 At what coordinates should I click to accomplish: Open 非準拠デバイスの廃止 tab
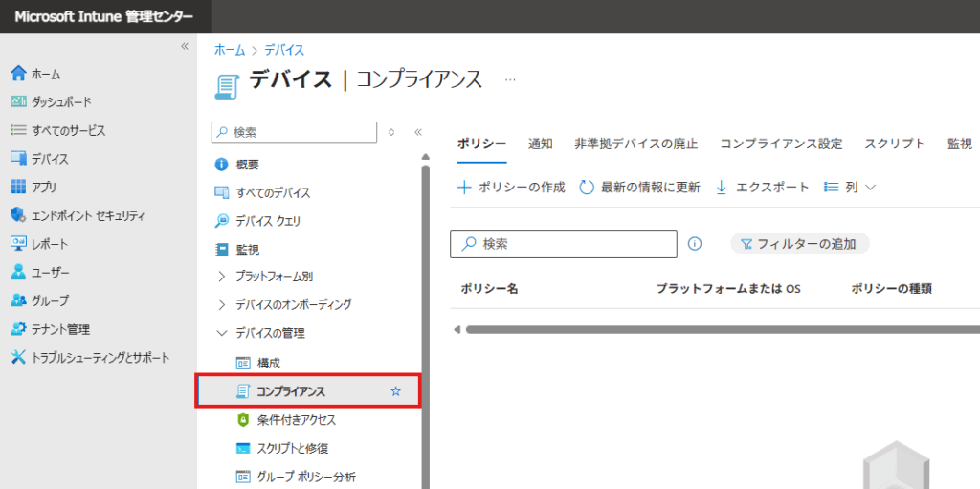(636, 144)
